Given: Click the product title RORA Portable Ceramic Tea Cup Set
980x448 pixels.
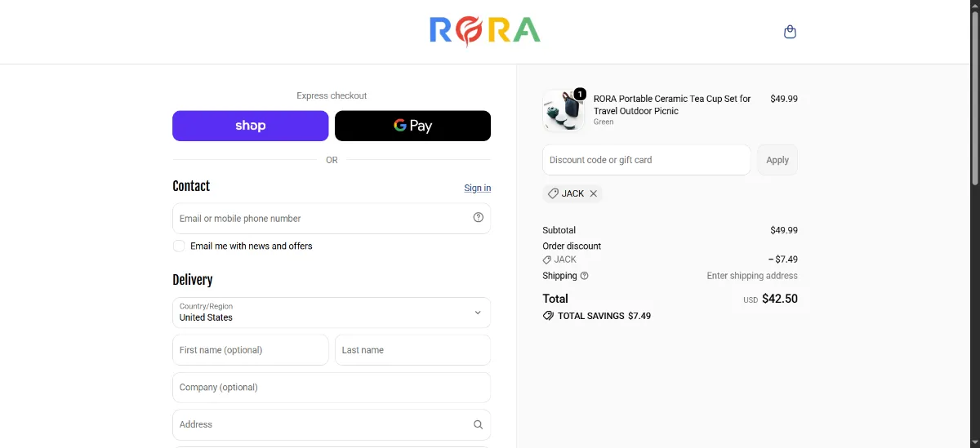Looking at the screenshot, I should coord(672,104).
